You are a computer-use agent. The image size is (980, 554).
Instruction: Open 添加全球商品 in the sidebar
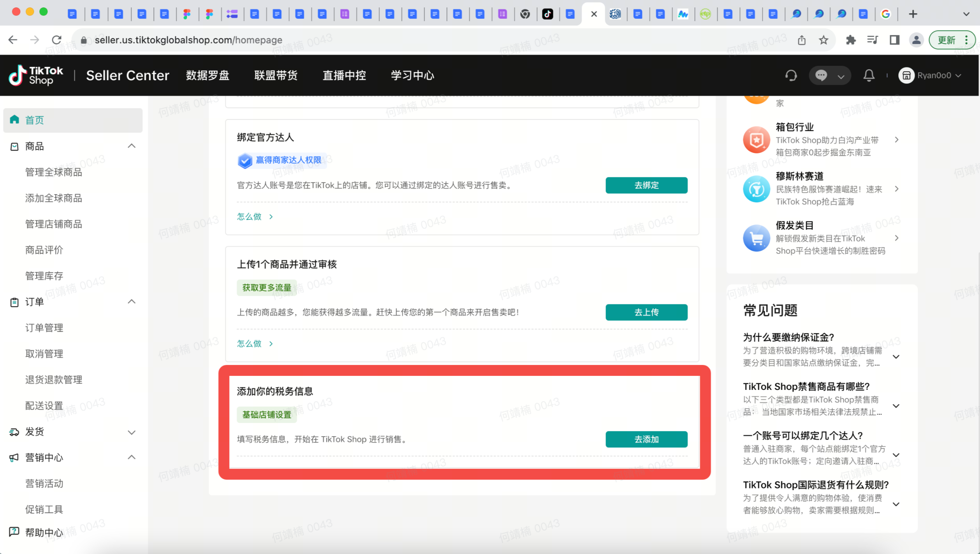54,198
